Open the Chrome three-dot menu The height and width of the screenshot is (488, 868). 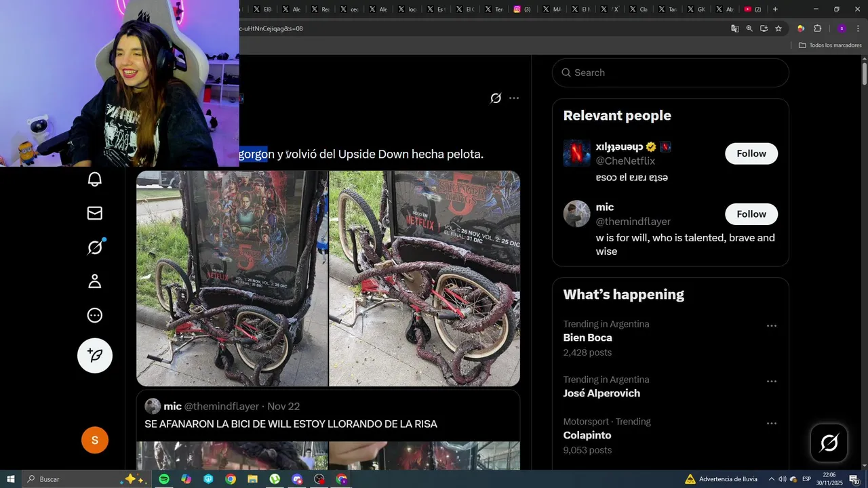[x=858, y=28]
